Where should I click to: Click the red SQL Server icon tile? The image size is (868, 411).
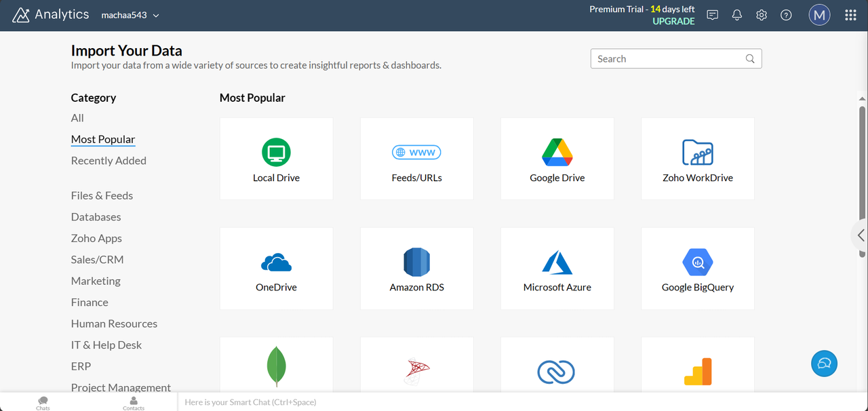416,364
